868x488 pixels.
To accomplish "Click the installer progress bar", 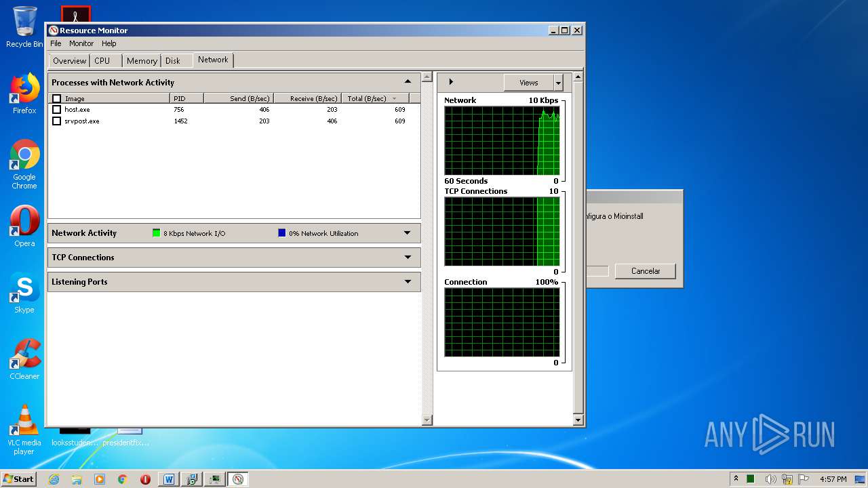I will [x=597, y=271].
